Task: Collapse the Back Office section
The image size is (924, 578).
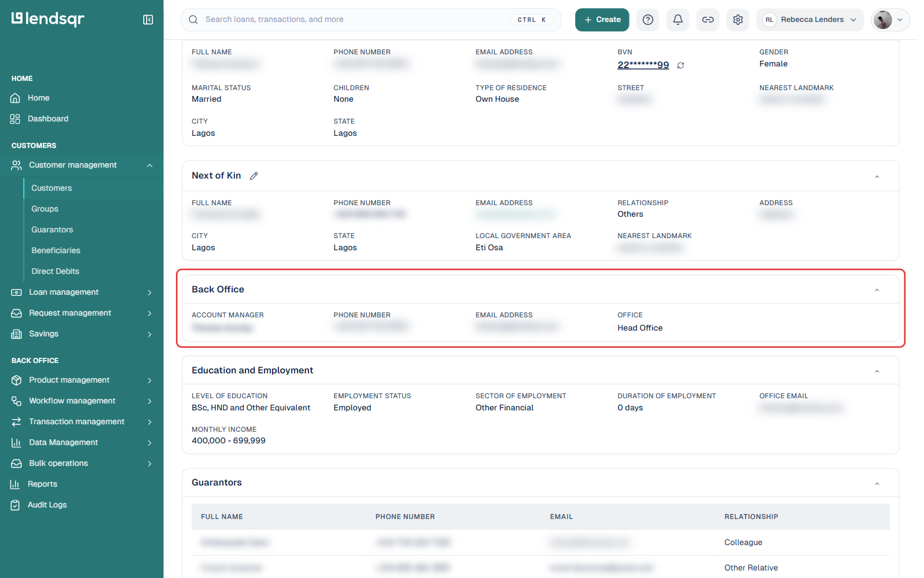Action: click(877, 290)
